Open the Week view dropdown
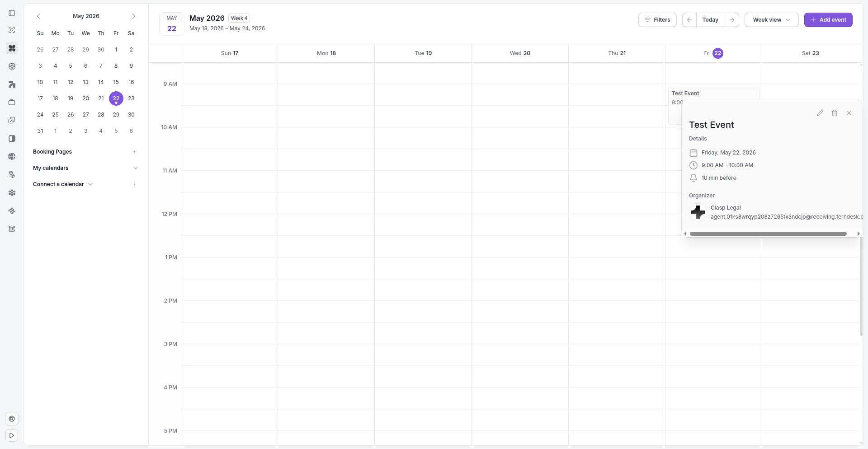The height and width of the screenshot is (449, 868). (x=771, y=20)
